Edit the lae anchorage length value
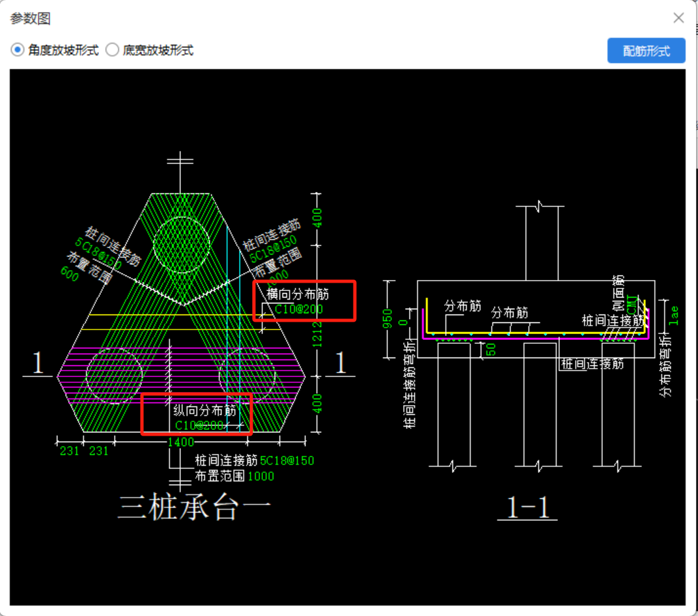This screenshot has height=616, width=698. pyautogui.click(x=674, y=315)
